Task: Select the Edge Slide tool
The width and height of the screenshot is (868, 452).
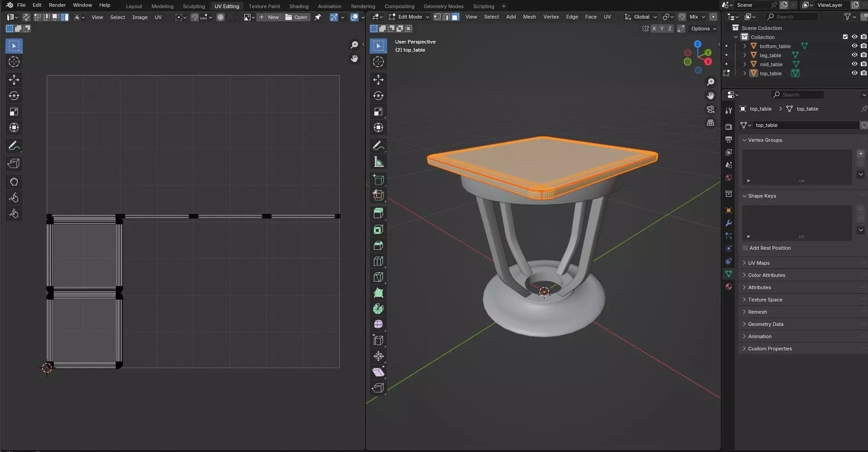Action: pos(378,340)
